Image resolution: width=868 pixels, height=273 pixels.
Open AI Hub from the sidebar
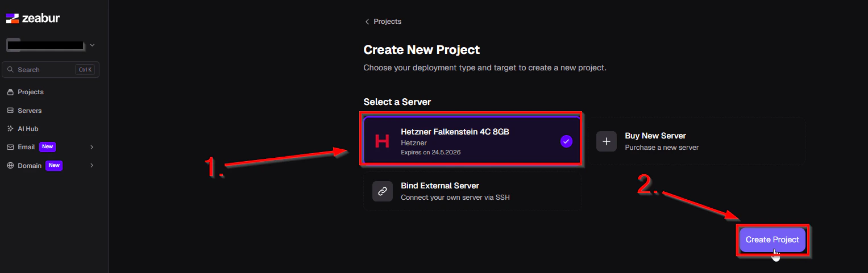point(28,129)
